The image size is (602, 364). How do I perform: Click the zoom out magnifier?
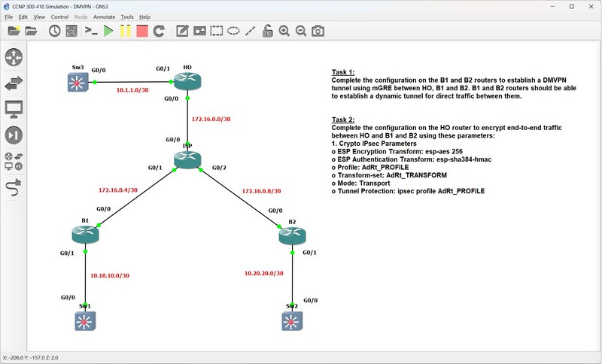[301, 31]
